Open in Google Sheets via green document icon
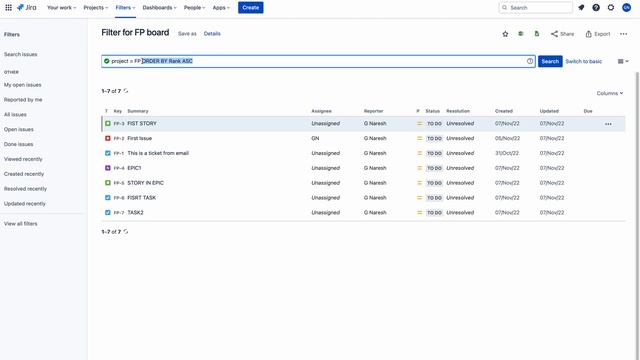The height and width of the screenshot is (360, 640). [x=537, y=34]
